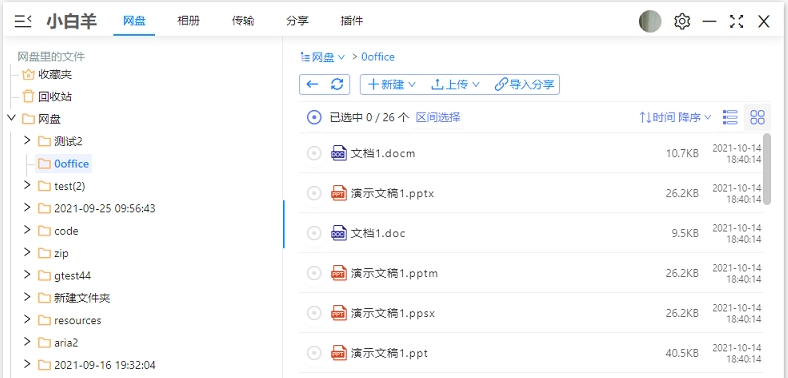Open the 上传 upload dropdown
Viewport: 788px width, 378px height.
pyautogui.click(x=456, y=84)
